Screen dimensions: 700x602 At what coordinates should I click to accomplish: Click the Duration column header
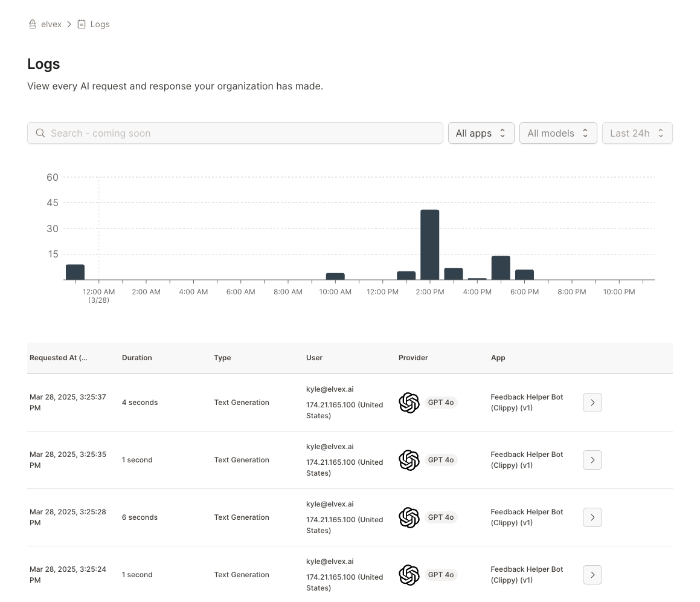[137, 358]
